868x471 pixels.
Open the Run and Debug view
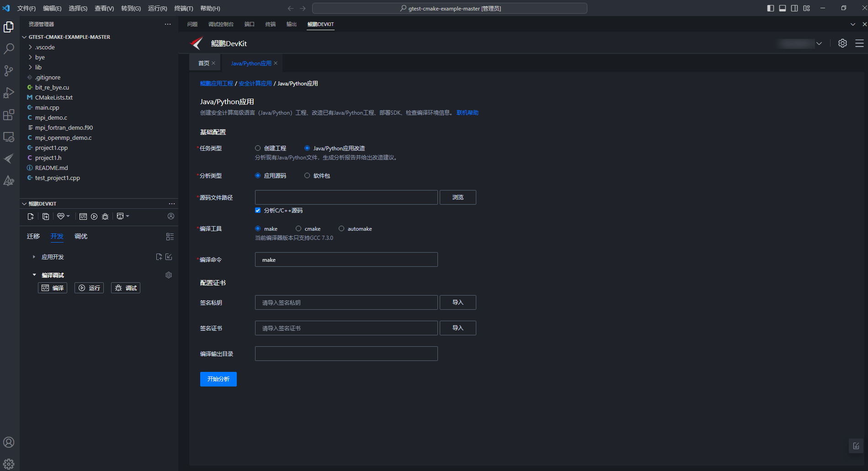9,93
